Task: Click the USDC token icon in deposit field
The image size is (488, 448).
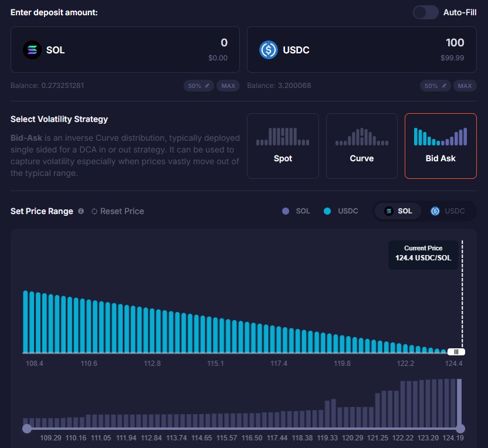Action: click(x=269, y=50)
